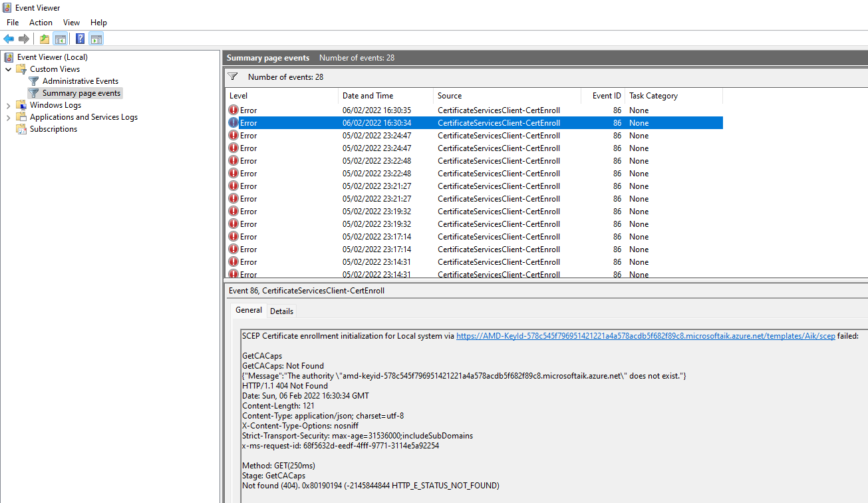Click the 'Method: GET(250ms)' line
The image size is (868, 503).
(x=279, y=466)
